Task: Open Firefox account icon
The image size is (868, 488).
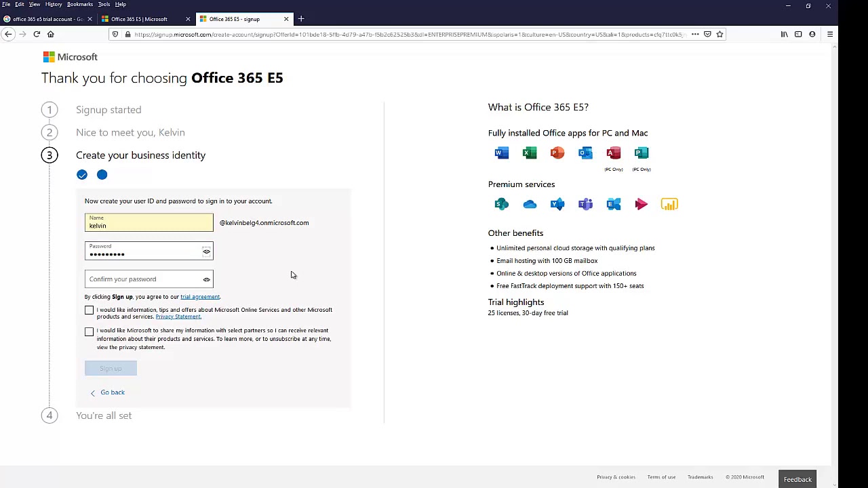Action: point(812,34)
